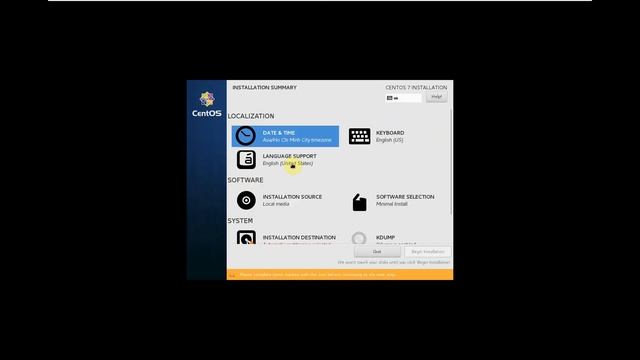This screenshot has height=360, width=640.
Task: Select the INSTALLATION SOURCE label
Action: click(x=292, y=197)
